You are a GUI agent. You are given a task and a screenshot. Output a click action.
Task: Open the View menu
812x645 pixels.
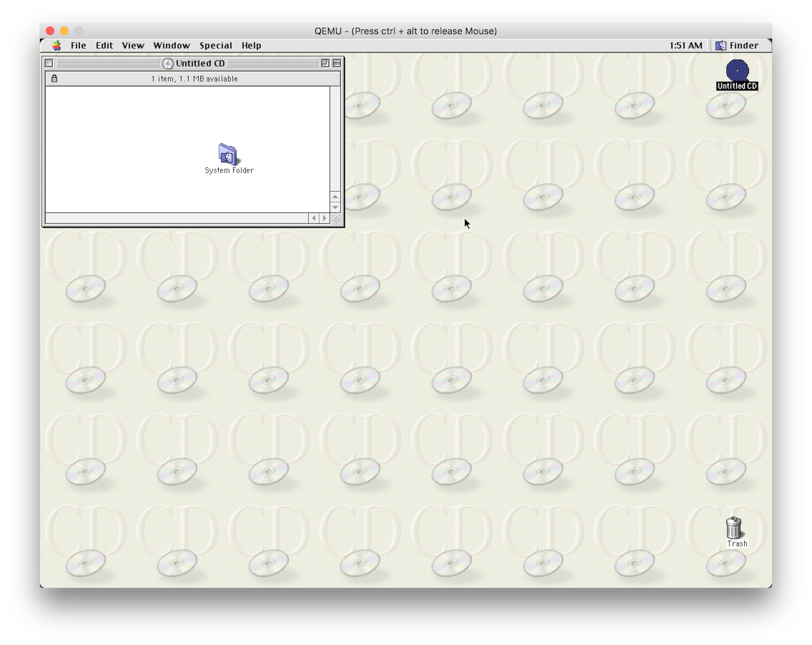[133, 46]
